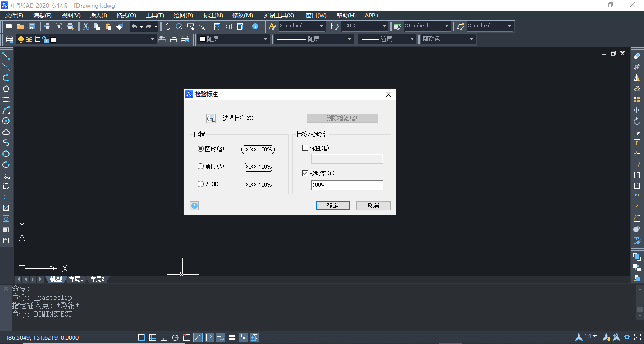
Task: Open the New File tool on the toolbar
Action: [x=9, y=26]
